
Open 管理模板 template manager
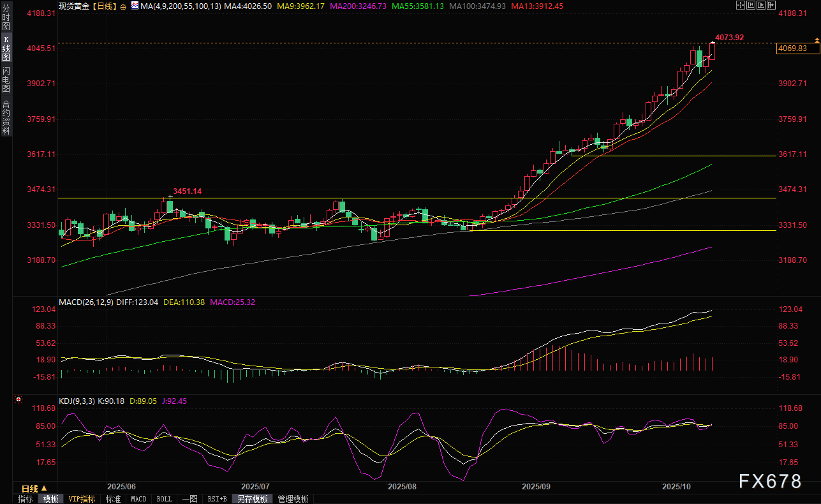(x=293, y=499)
